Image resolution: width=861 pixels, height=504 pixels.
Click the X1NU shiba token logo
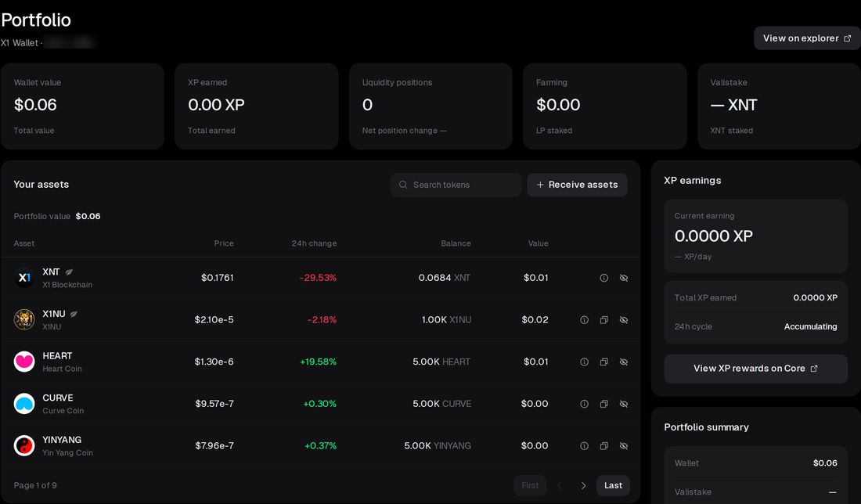coord(24,319)
